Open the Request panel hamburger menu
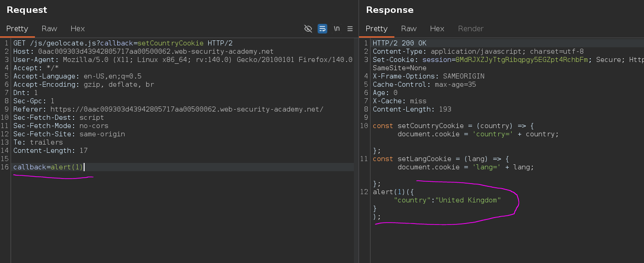644x263 pixels. pos(350,28)
